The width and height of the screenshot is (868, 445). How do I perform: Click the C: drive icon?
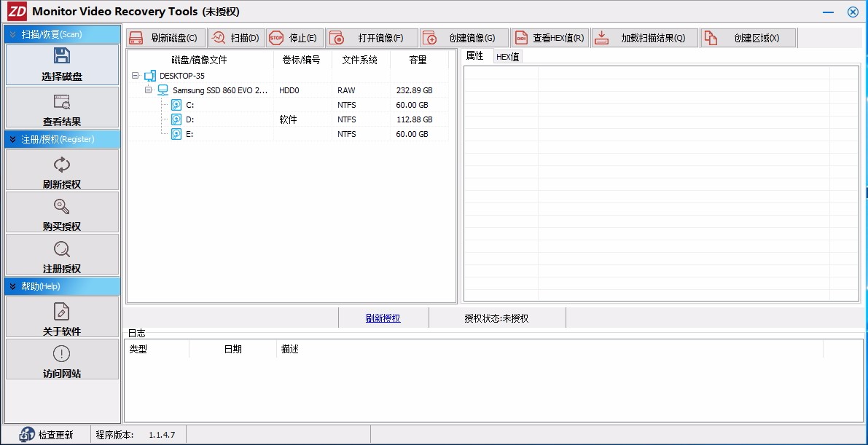pyautogui.click(x=176, y=105)
